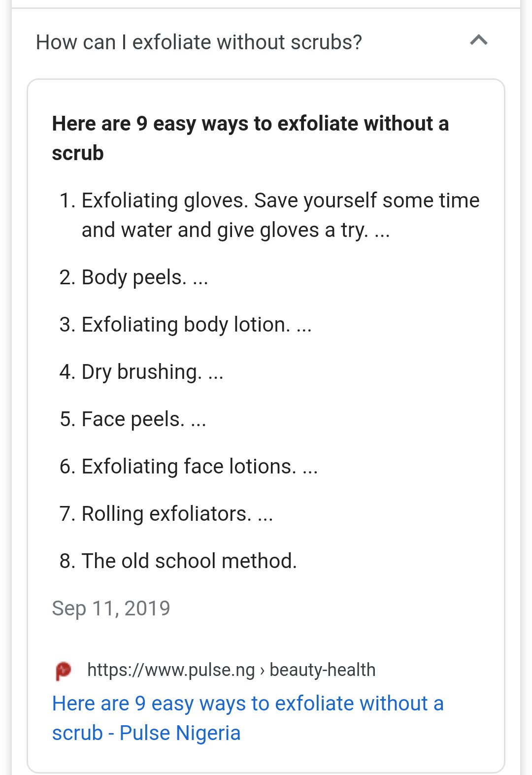Click the bold snippet heading text
Image resolution: width=532 pixels, height=775 pixels.
pos(250,124)
